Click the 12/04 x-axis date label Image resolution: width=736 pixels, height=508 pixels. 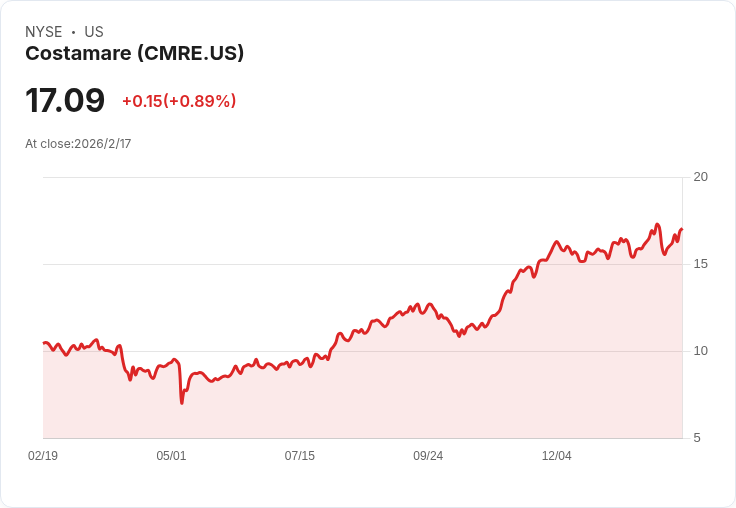(557, 456)
